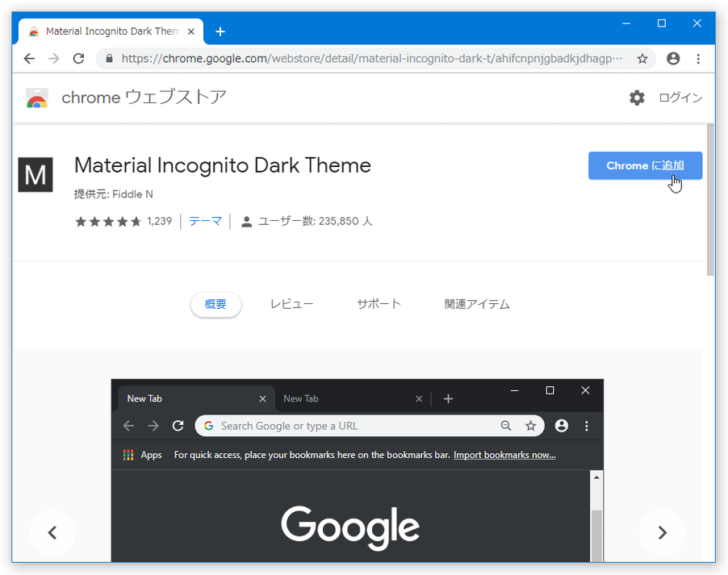Show previous screenshot with left chevron
728x575 pixels.
pos(52,532)
